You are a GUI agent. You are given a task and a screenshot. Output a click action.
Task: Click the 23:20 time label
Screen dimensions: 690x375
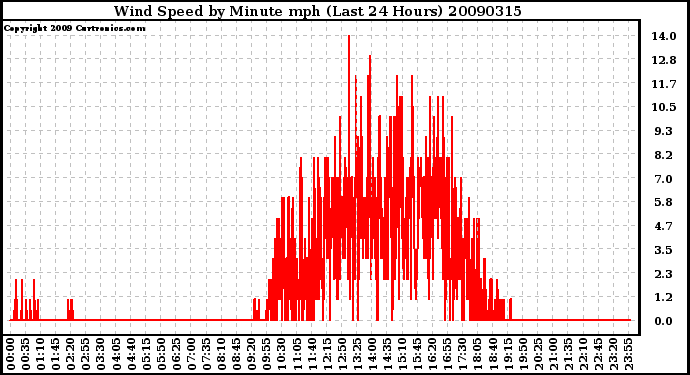613,354
